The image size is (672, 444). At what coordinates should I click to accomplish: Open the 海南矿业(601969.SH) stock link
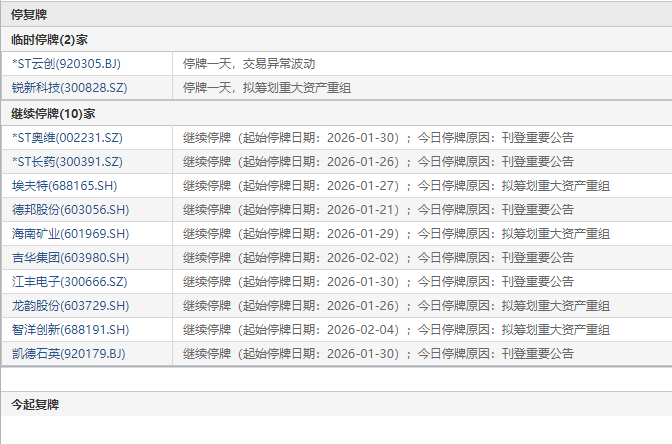[71, 234]
